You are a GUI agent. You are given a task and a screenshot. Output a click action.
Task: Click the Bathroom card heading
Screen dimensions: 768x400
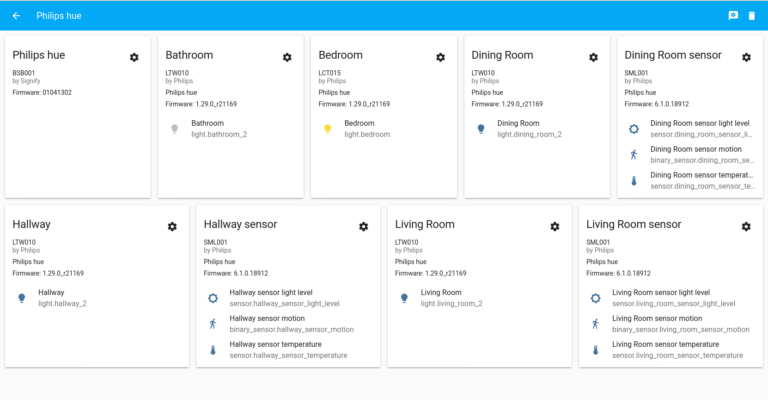(x=189, y=55)
